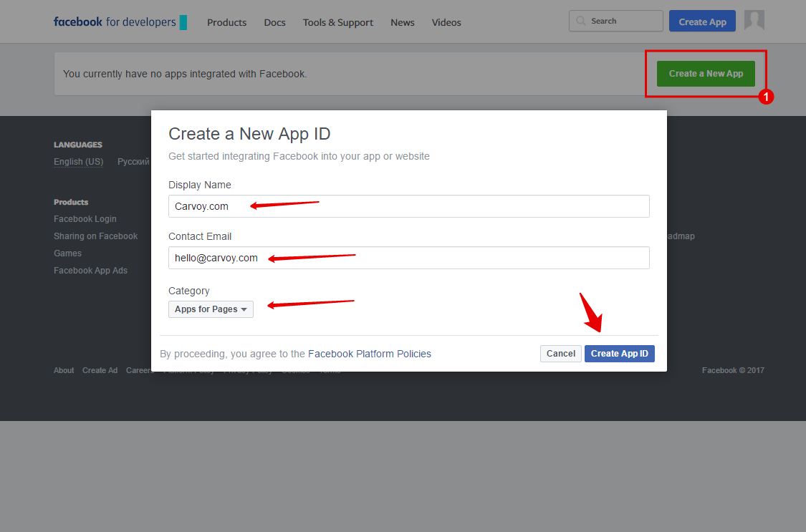
Task: Open the Products menu
Action: coord(226,23)
